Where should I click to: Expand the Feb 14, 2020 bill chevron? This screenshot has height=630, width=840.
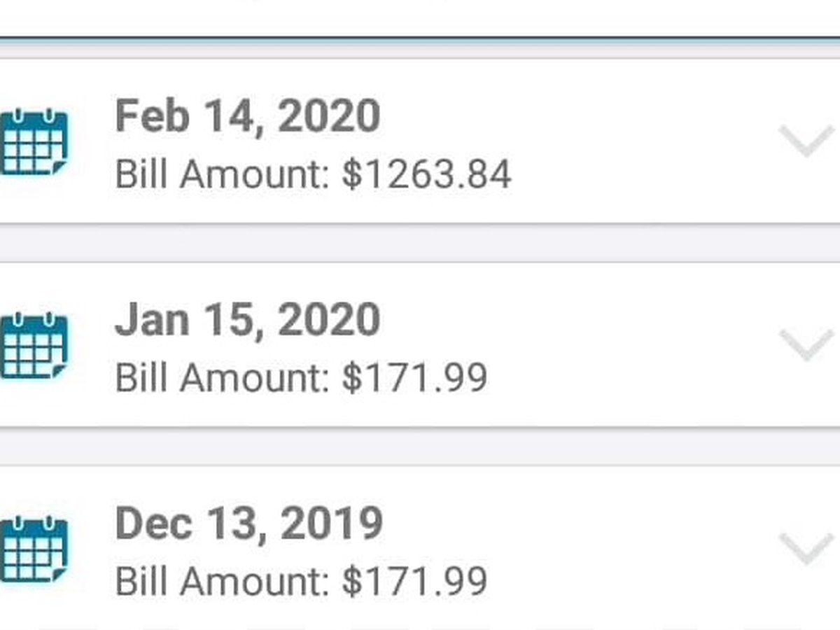tap(806, 141)
